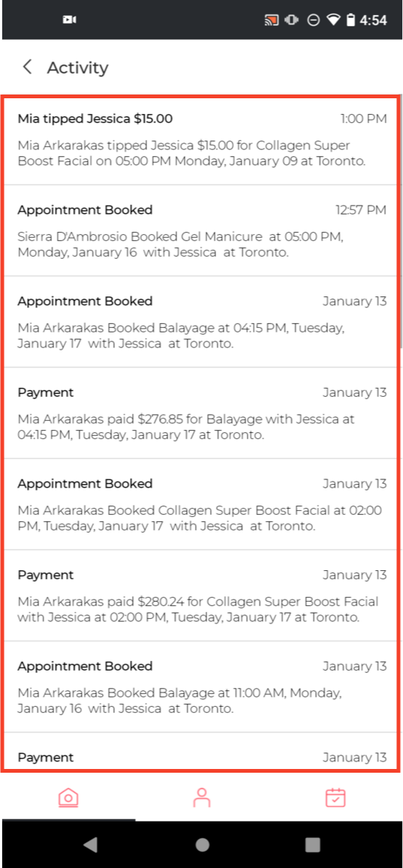This screenshot has width=403, height=868.
Task: Open the profile person icon tab
Action: (x=201, y=797)
